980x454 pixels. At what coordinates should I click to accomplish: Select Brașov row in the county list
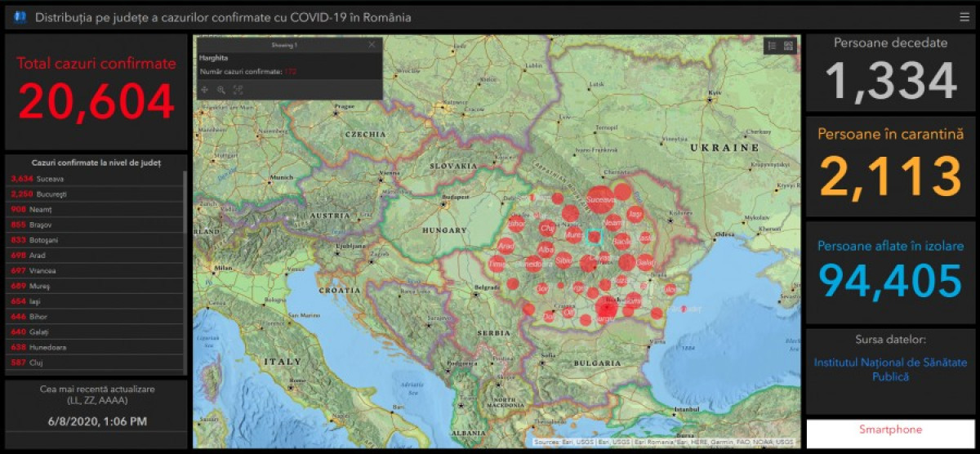tap(51, 225)
